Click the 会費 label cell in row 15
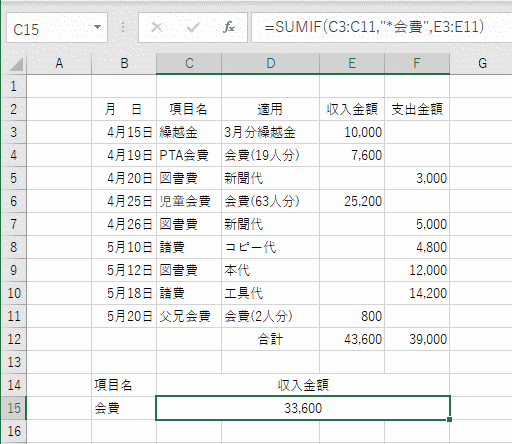 124,408
